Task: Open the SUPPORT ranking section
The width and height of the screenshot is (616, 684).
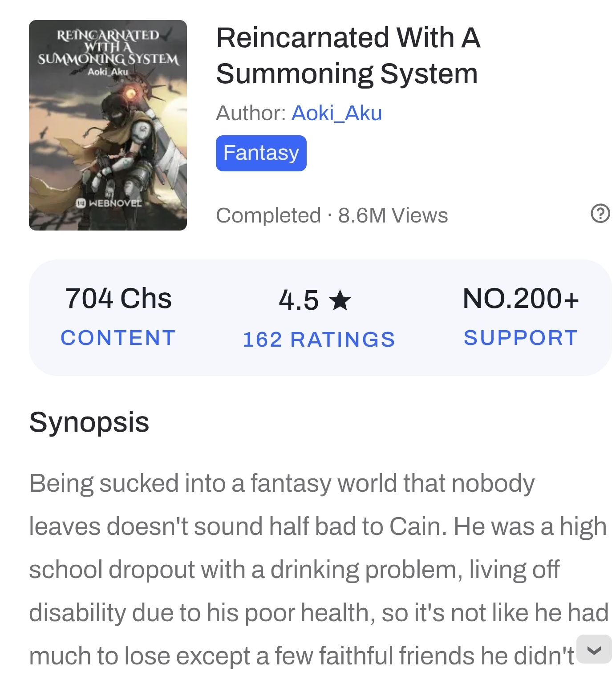Action: tap(521, 338)
